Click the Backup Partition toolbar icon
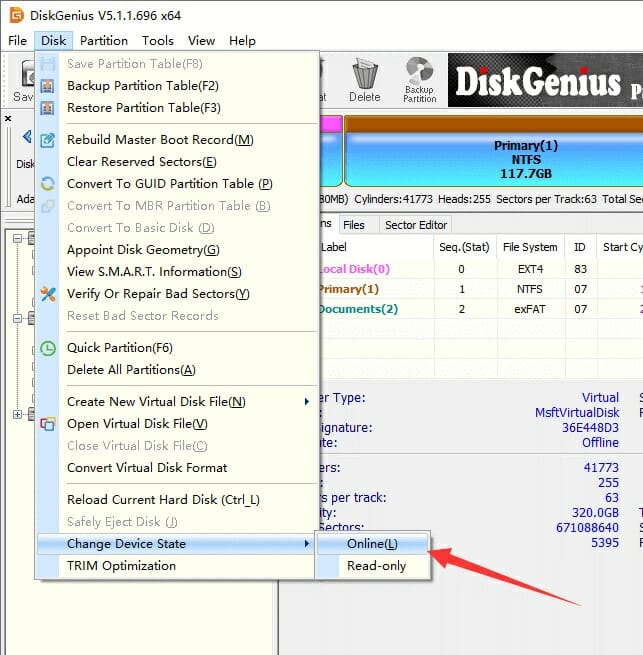The width and height of the screenshot is (643, 655). click(x=419, y=80)
